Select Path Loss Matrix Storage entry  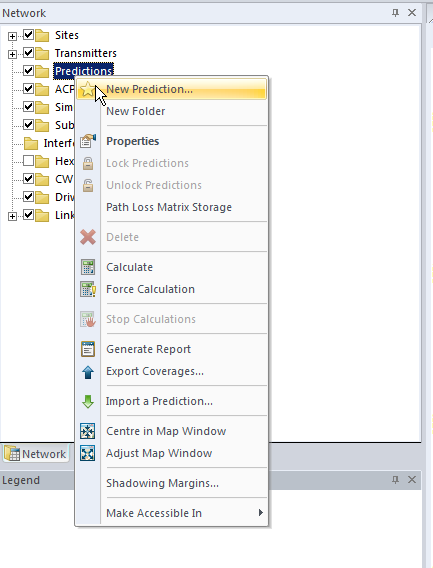coord(169,207)
